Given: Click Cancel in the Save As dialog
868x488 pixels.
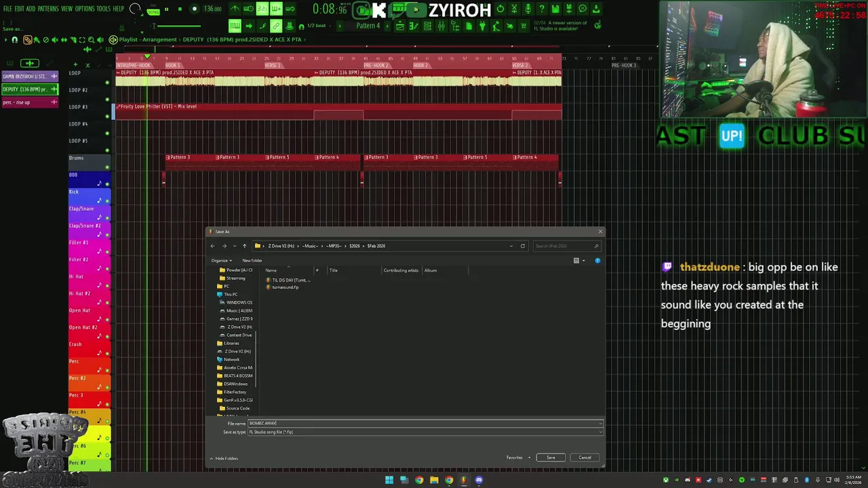Looking at the screenshot, I should pyautogui.click(x=585, y=457).
